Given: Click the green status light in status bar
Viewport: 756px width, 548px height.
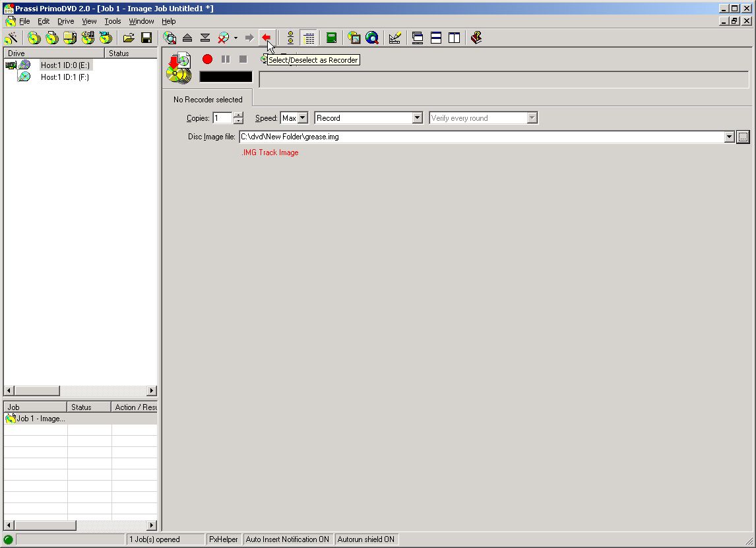Looking at the screenshot, I should click(8, 539).
